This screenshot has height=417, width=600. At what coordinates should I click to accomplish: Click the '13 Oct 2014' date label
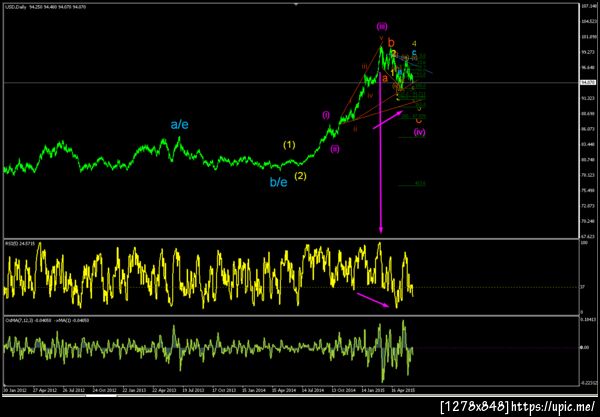(x=344, y=390)
